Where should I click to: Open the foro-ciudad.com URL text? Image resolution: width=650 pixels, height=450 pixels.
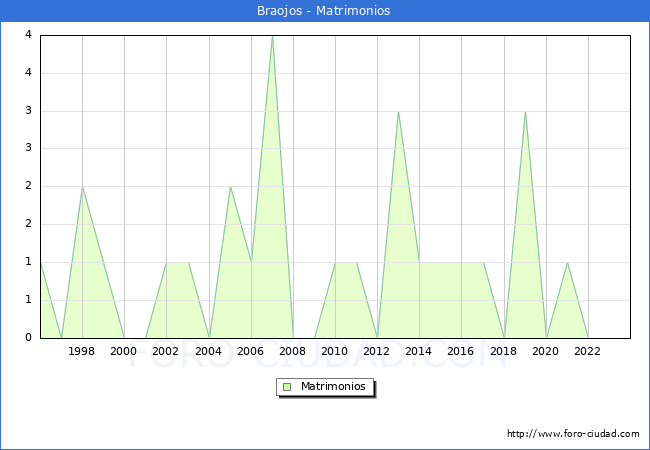tap(573, 433)
